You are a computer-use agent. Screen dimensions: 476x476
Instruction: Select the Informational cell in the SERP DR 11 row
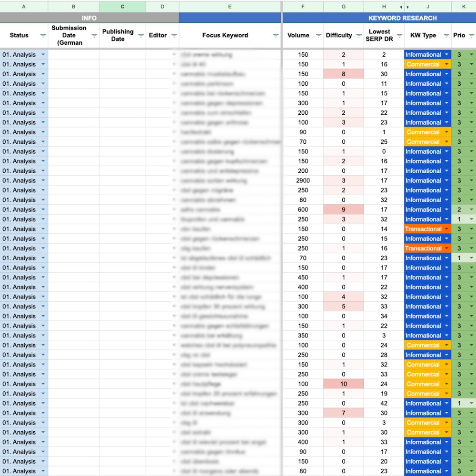pos(427,84)
